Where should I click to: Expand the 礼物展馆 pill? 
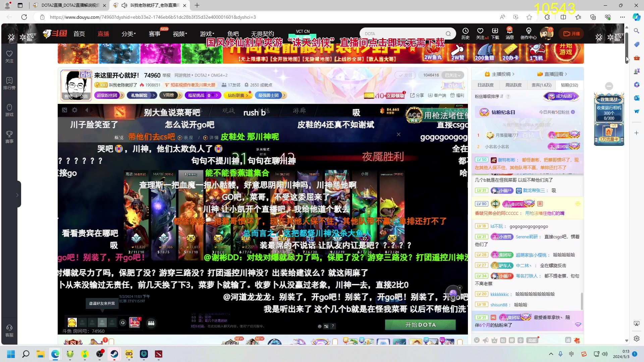pyautogui.click(x=142, y=96)
